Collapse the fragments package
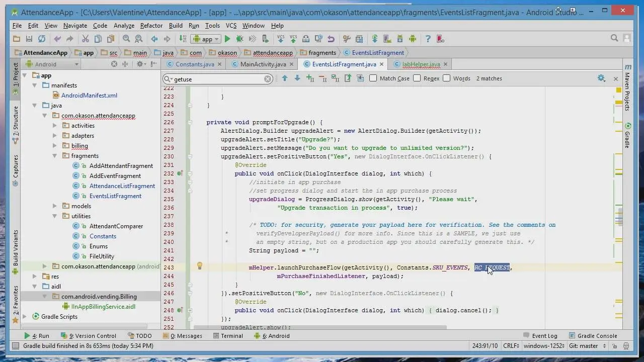Viewport: 644px width, 362px height. click(55, 156)
